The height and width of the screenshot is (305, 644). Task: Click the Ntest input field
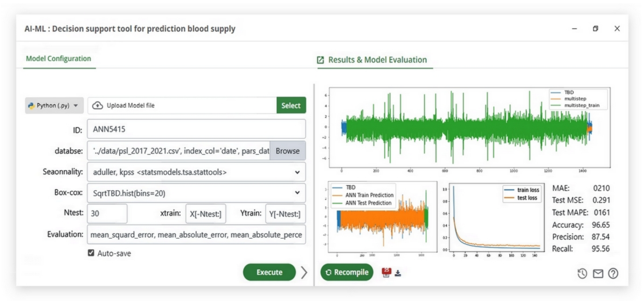tap(107, 214)
